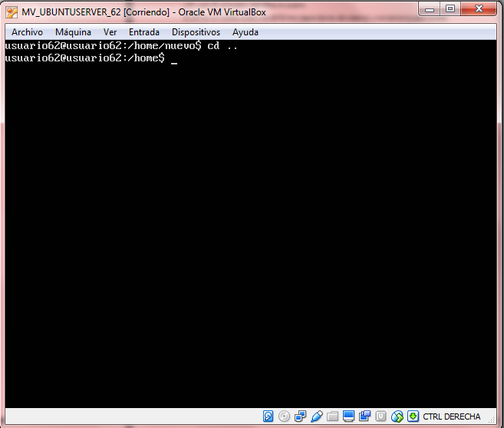This screenshot has height=428, width=504.
Task: Maximize the VirtualBox VM window
Action: [x=450, y=9]
